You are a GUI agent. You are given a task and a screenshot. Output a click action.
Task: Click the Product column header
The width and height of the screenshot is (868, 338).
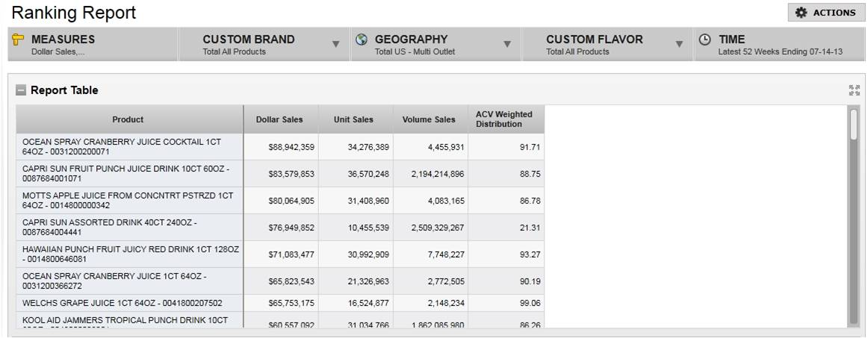(x=128, y=119)
